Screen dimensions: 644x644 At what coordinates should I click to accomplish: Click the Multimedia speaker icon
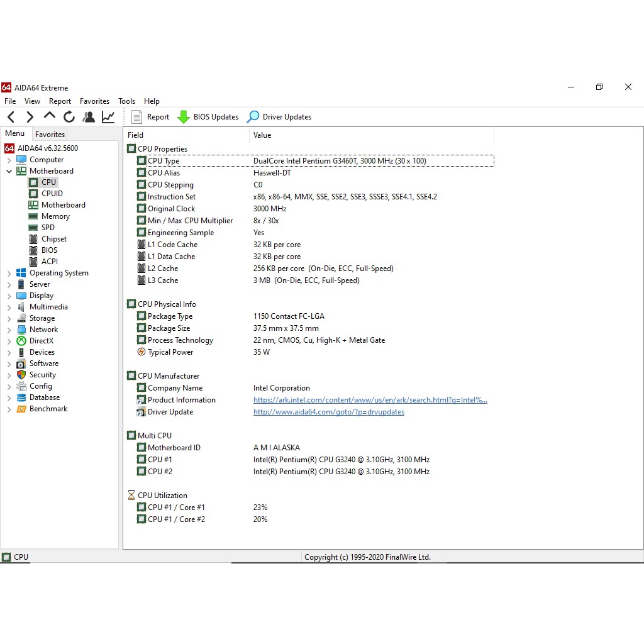click(x=21, y=307)
